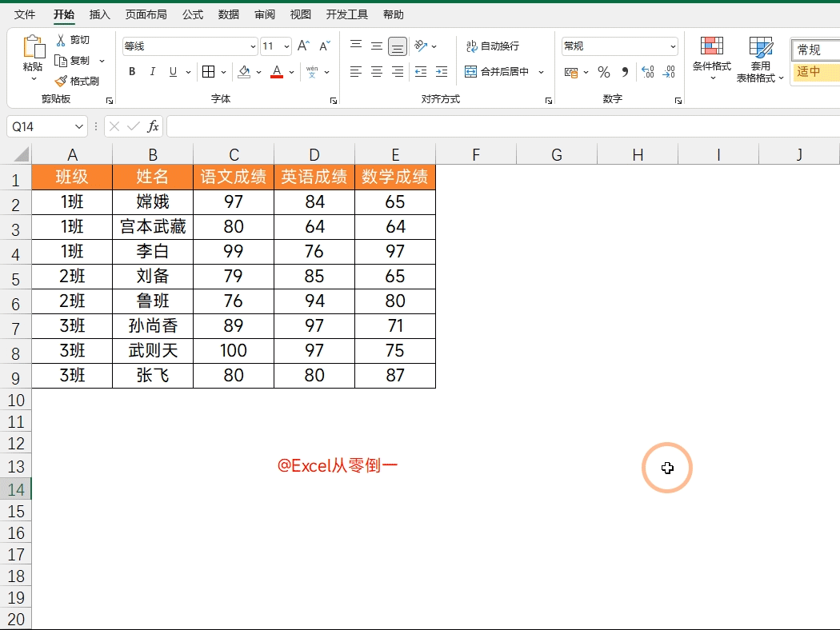The image size is (840, 630).
Task: Open the number format dropdown
Action: point(673,46)
